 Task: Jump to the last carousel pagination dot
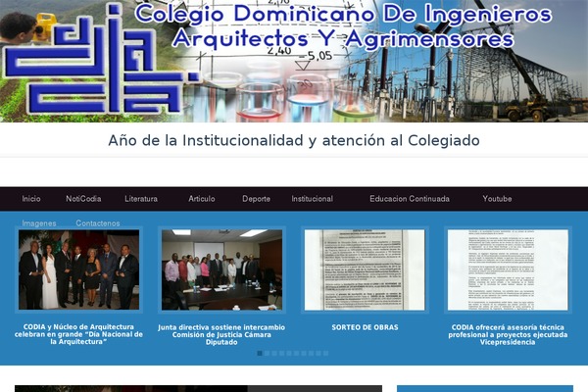tap(326, 354)
